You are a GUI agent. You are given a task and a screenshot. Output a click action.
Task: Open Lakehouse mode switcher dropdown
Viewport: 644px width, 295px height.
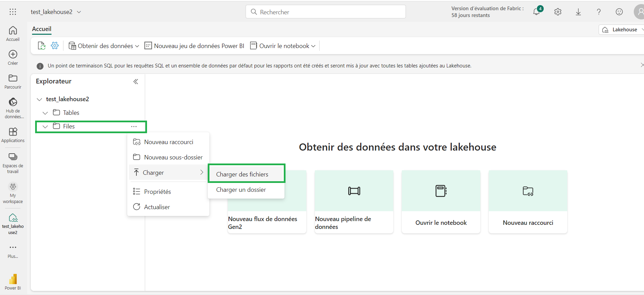point(622,30)
